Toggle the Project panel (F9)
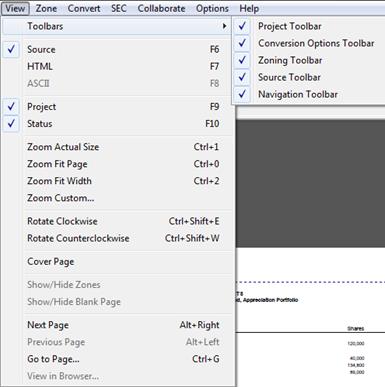Viewport: 385px width, 387px height. click(x=117, y=107)
